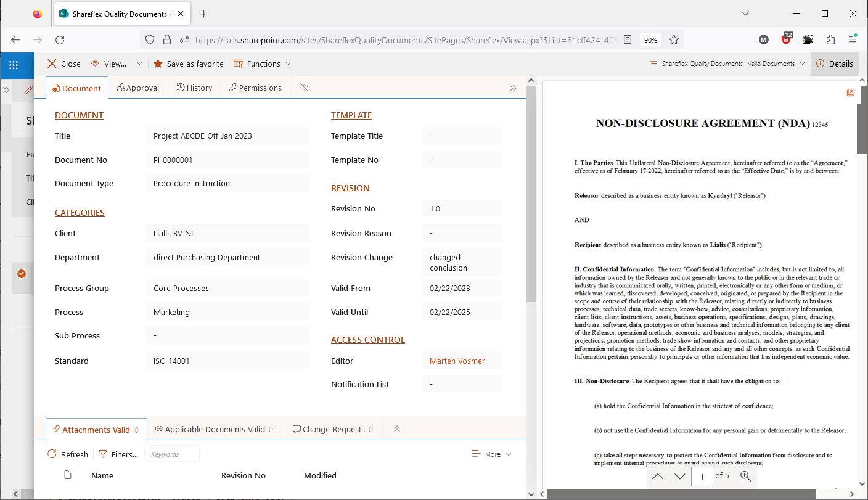Open PDF preview in new window
This screenshot has width=868, height=500.
850,92
